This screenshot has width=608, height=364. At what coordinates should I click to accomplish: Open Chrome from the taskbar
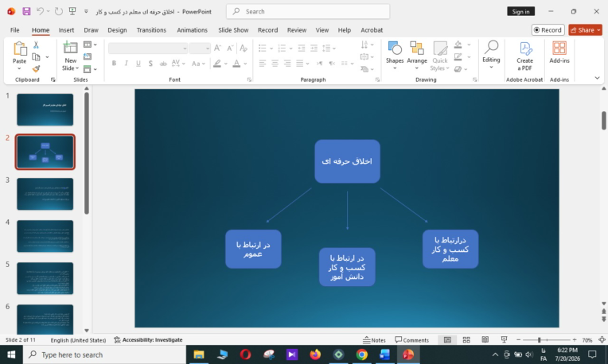point(362,354)
